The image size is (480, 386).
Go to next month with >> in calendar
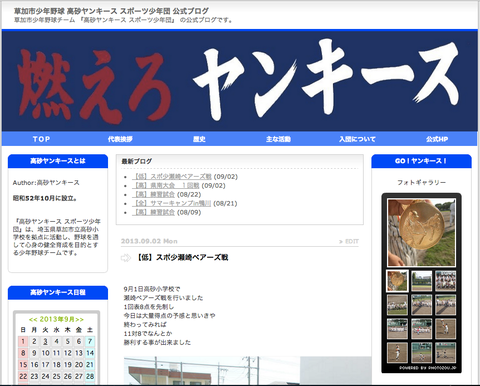80,320
